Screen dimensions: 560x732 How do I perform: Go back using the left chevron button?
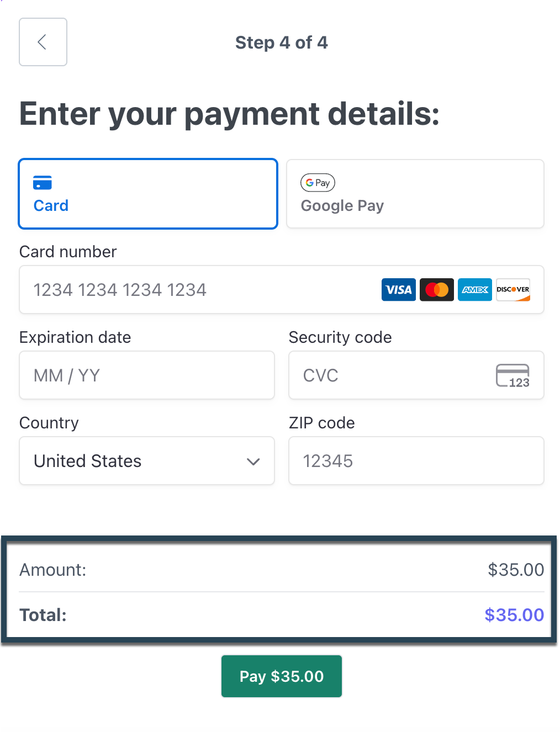[x=43, y=42]
